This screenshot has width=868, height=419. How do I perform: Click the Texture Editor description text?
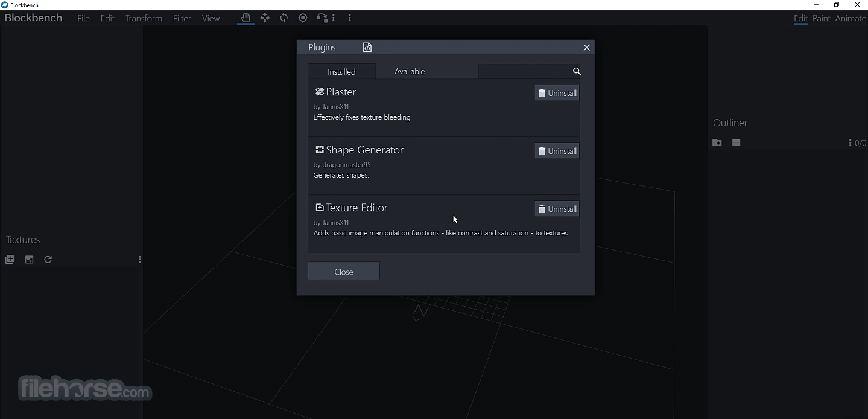tap(440, 233)
